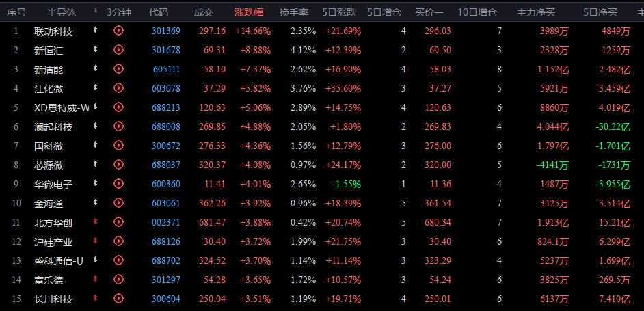644x311 pixels.
Task: Sort by the 主力净买 column header
Action: [x=536, y=13]
